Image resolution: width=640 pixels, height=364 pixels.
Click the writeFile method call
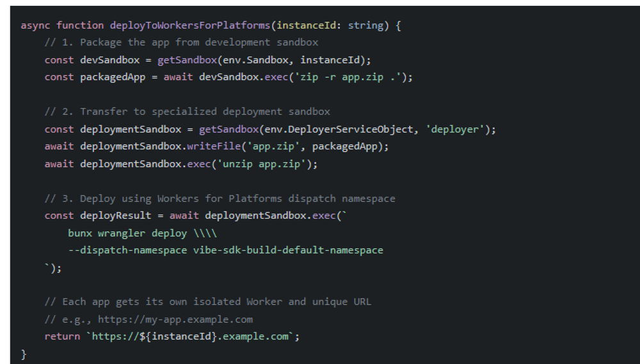[x=214, y=146]
